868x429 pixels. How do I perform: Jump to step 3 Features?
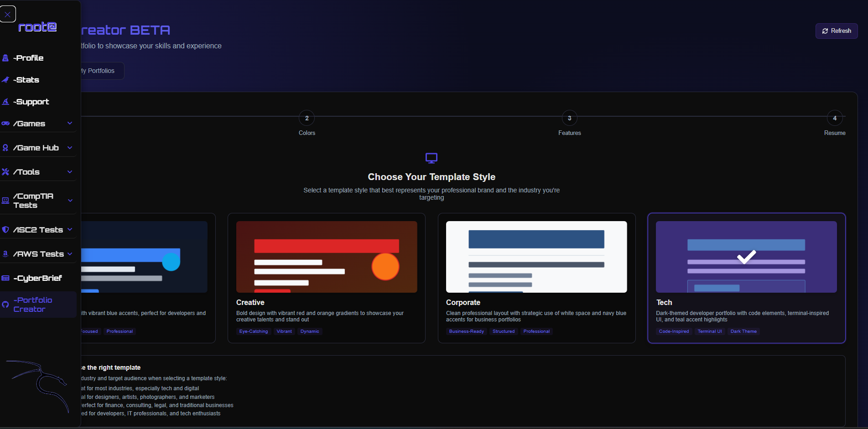(x=570, y=118)
